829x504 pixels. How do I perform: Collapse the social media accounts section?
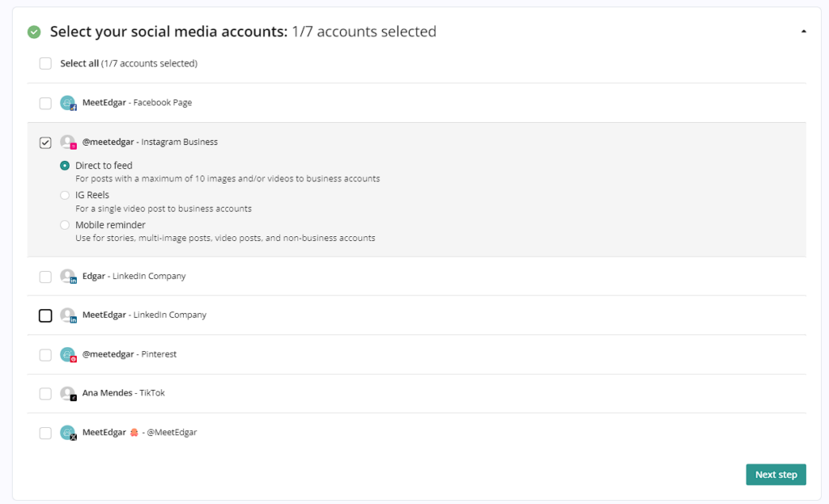[804, 32]
